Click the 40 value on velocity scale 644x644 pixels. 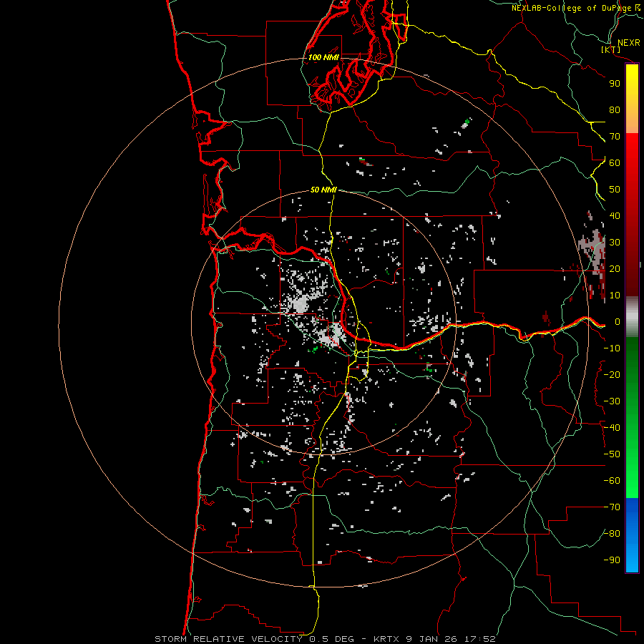click(615, 215)
